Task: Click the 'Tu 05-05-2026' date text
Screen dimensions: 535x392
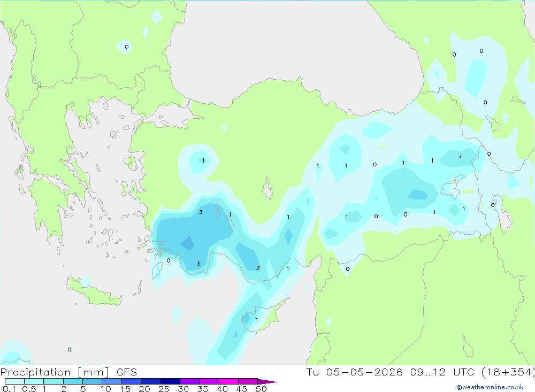Action: (x=355, y=372)
